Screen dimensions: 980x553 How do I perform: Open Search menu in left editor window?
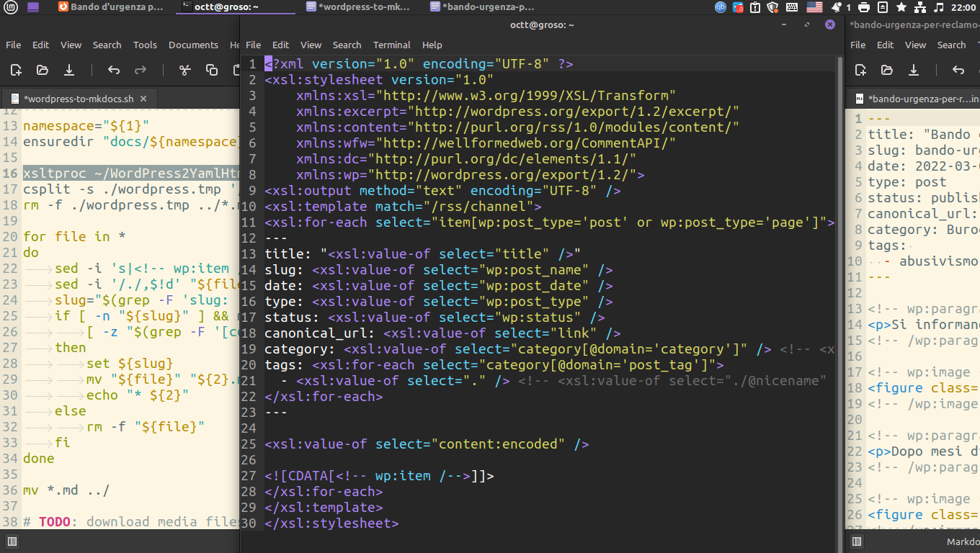pos(107,45)
